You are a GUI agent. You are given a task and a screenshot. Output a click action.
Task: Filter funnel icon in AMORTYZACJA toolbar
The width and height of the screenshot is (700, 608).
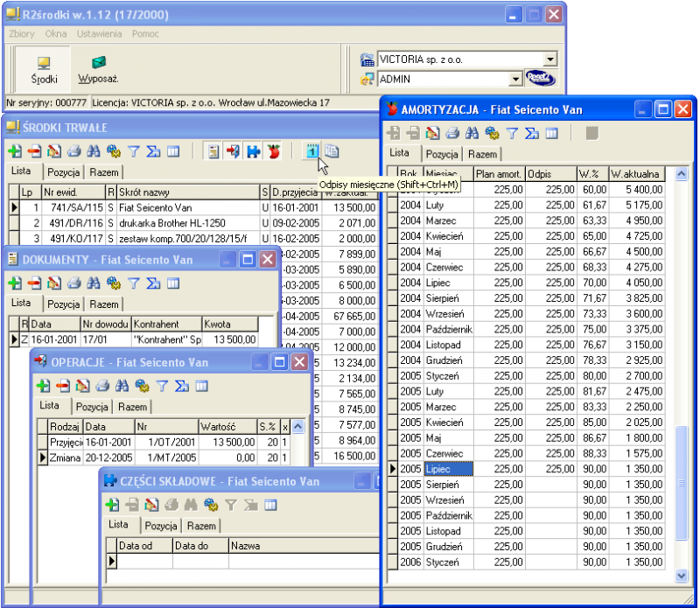tap(512, 133)
